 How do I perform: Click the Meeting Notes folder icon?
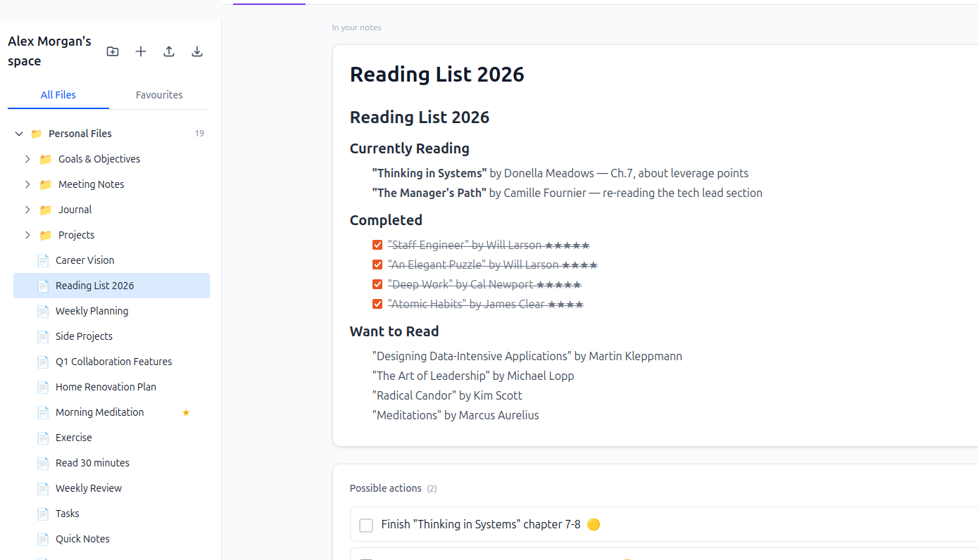(x=46, y=184)
